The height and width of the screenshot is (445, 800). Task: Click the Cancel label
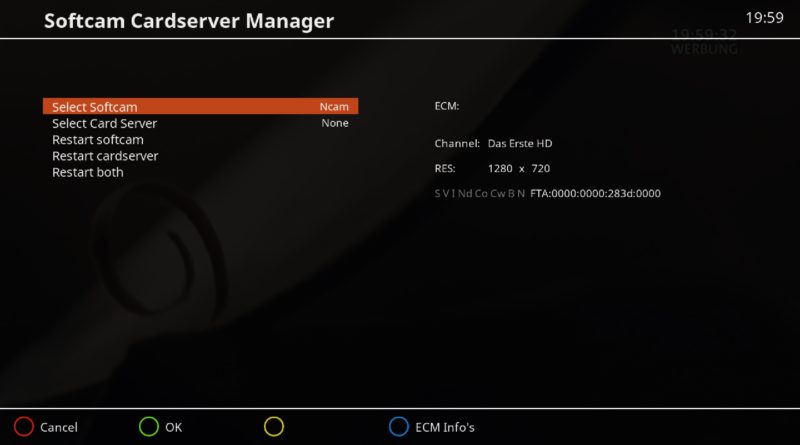point(59,427)
